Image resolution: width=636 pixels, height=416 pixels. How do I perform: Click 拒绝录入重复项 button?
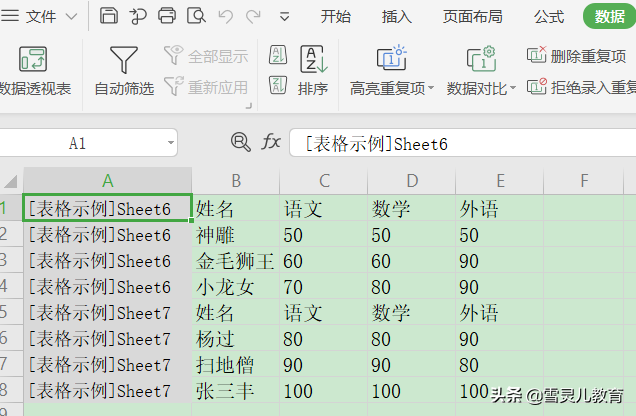(581, 87)
